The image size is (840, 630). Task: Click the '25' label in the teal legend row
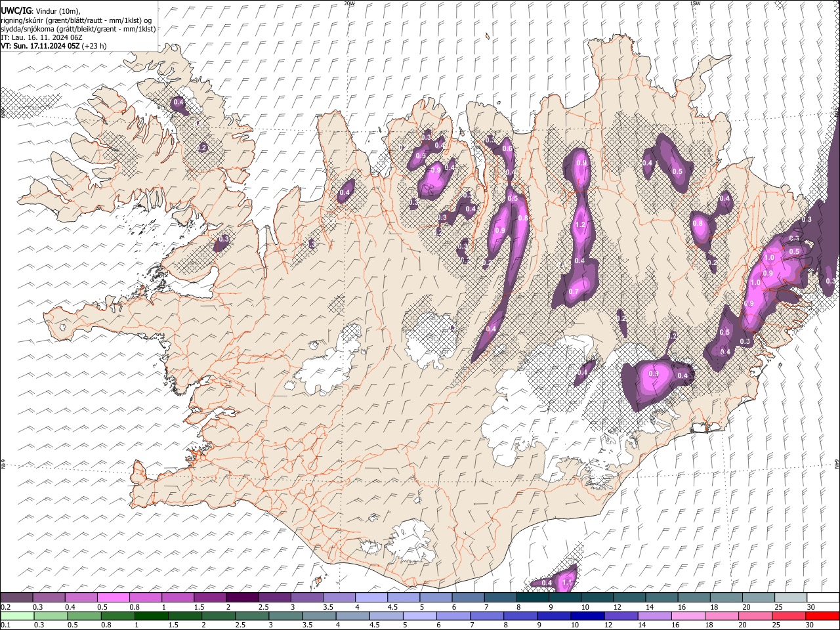tap(778, 607)
